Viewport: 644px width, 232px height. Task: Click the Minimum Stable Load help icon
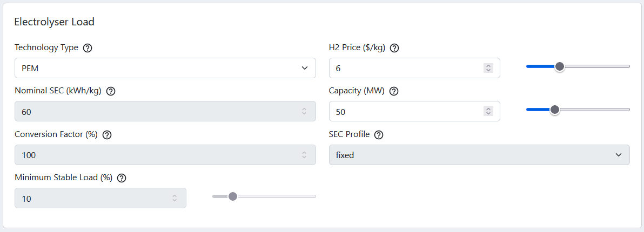tap(122, 178)
